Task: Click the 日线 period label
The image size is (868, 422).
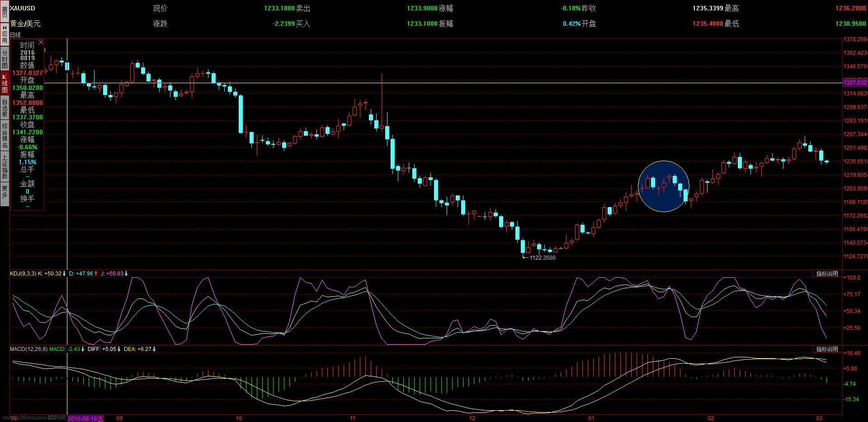Action: (x=15, y=35)
